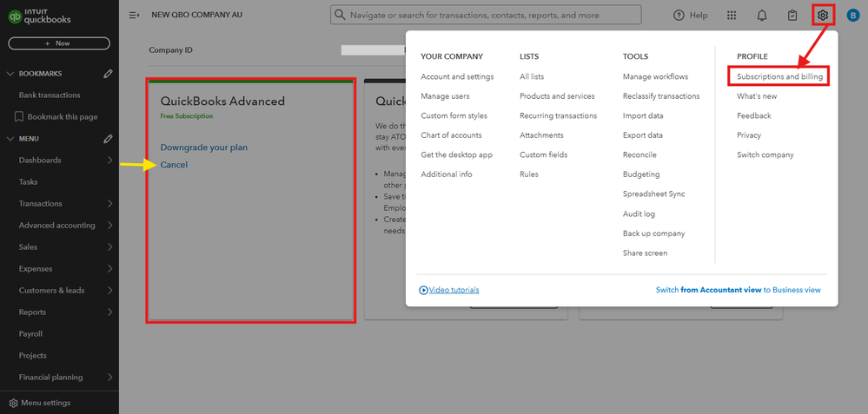
Task: Open Tasks in the sidebar
Action: (28, 182)
